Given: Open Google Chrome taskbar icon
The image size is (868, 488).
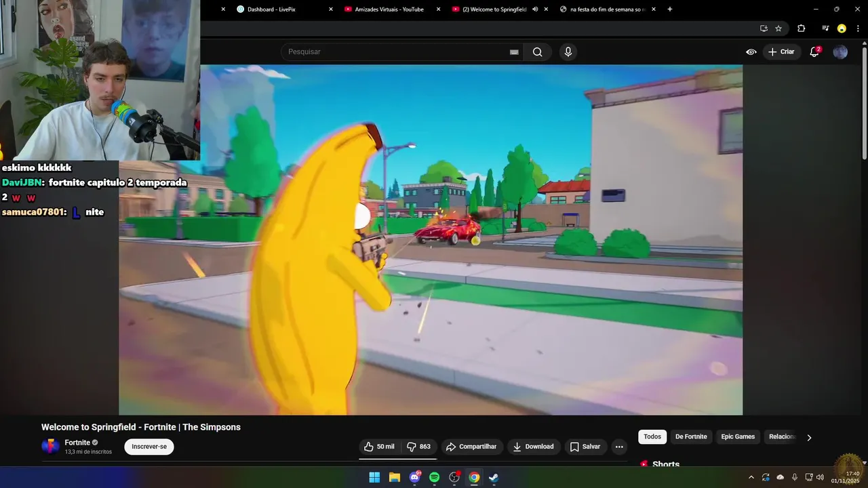Looking at the screenshot, I should click(x=474, y=477).
